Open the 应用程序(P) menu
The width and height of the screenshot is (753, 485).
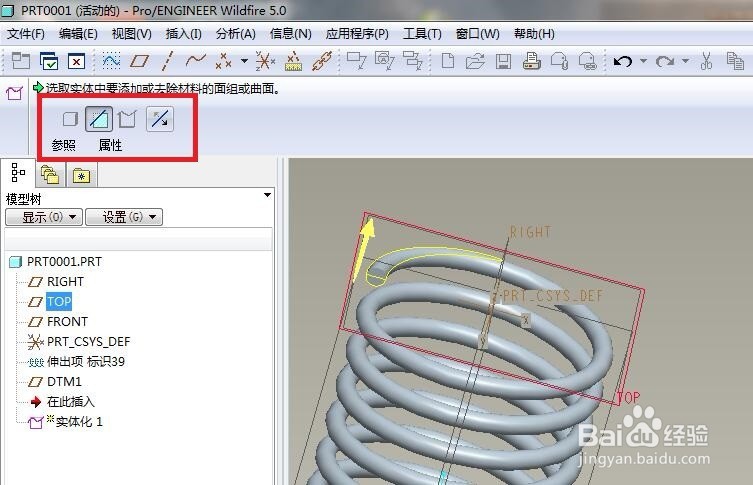pyautogui.click(x=357, y=34)
